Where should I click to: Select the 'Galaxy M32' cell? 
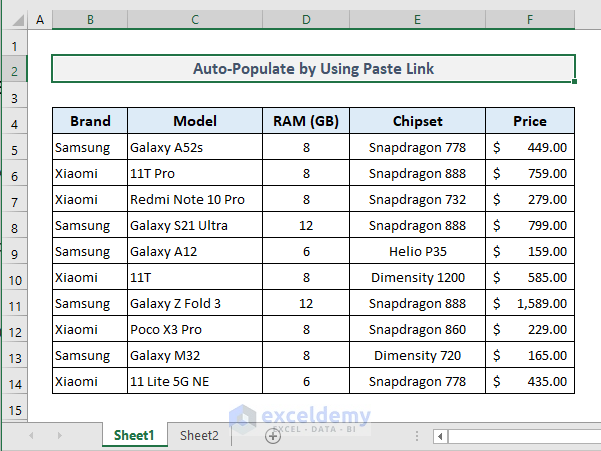tap(195, 356)
